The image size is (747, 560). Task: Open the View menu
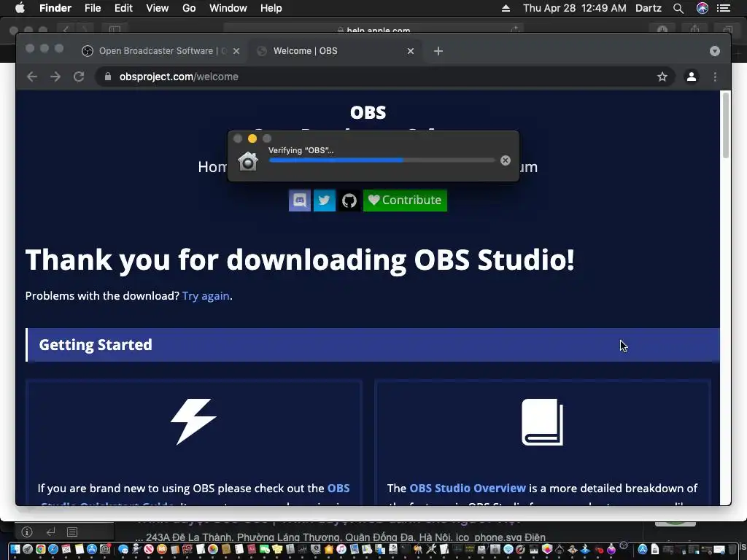[158, 8]
